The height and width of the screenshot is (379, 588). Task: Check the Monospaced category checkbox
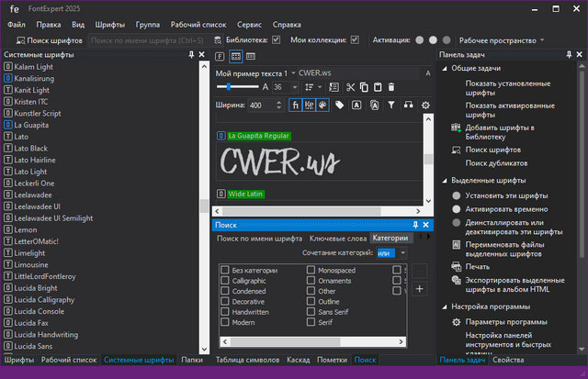tap(311, 271)
